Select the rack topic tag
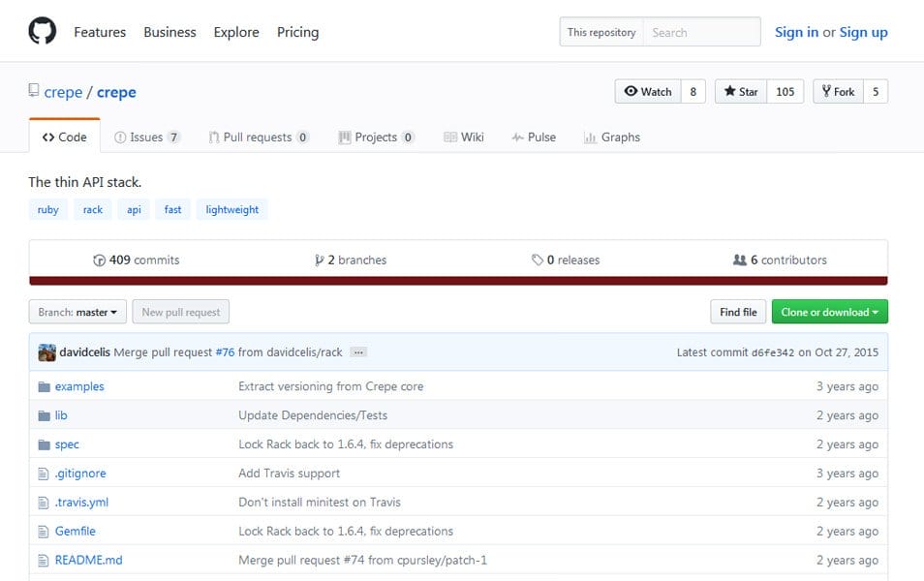 93,209
